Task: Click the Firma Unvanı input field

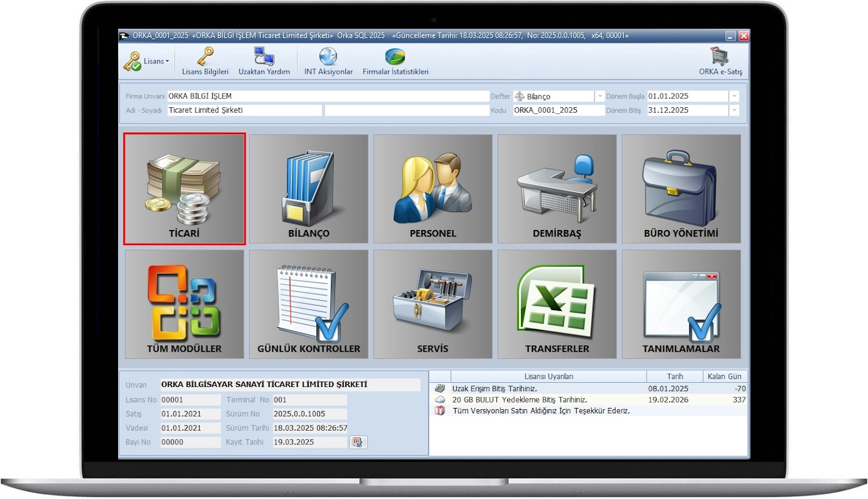Action: [x=327, y=96]
